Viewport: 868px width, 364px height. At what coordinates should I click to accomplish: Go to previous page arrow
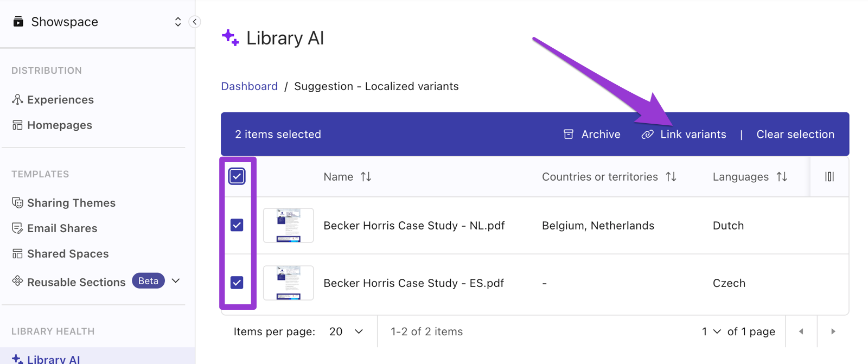(x=801, y=331)
